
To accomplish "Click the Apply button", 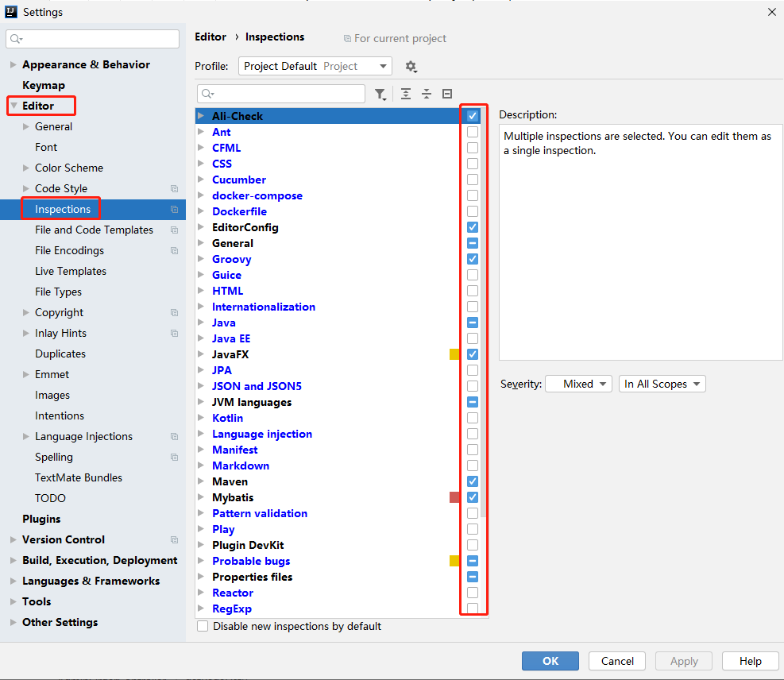I will click(x=684, y=661).
